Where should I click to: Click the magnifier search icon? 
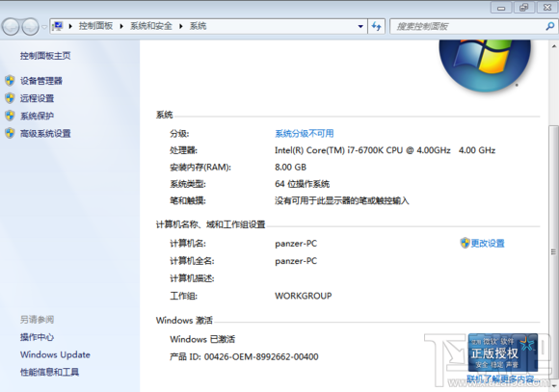tap(550, 26)
